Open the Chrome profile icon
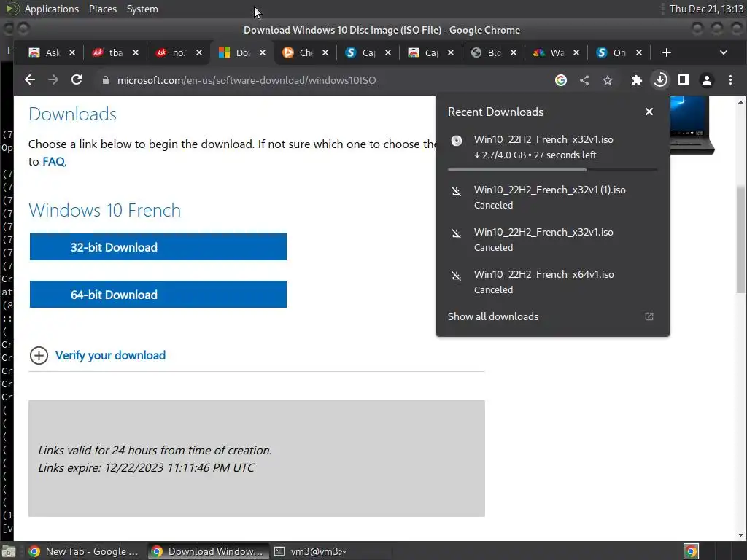This screenshot has width=747, height=560. tap(707, 80)
